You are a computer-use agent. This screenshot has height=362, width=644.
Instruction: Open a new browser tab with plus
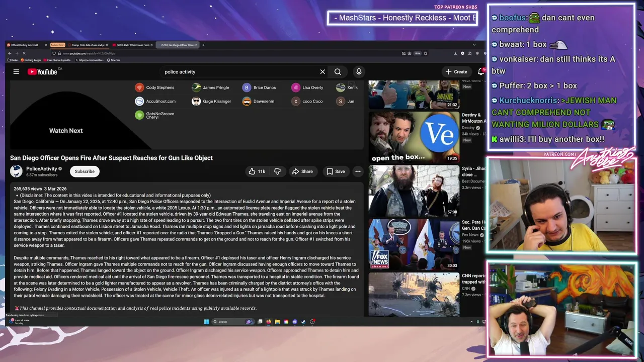(x=203, y=45)
